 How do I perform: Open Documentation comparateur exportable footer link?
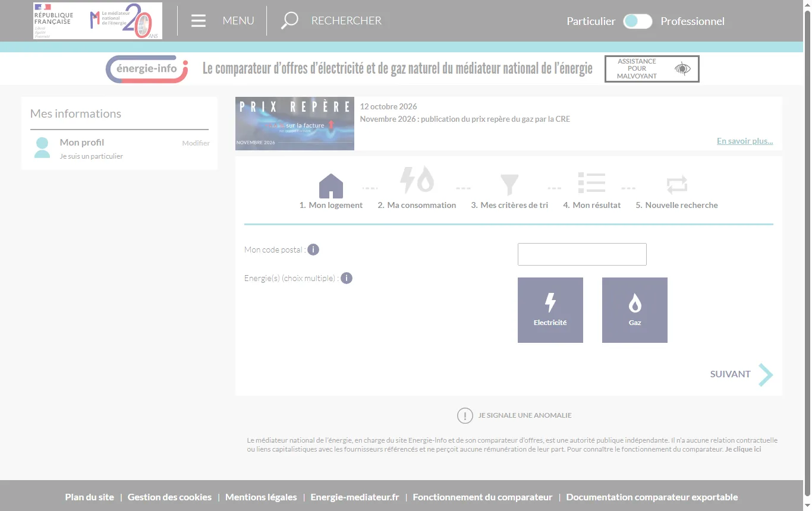652,497
